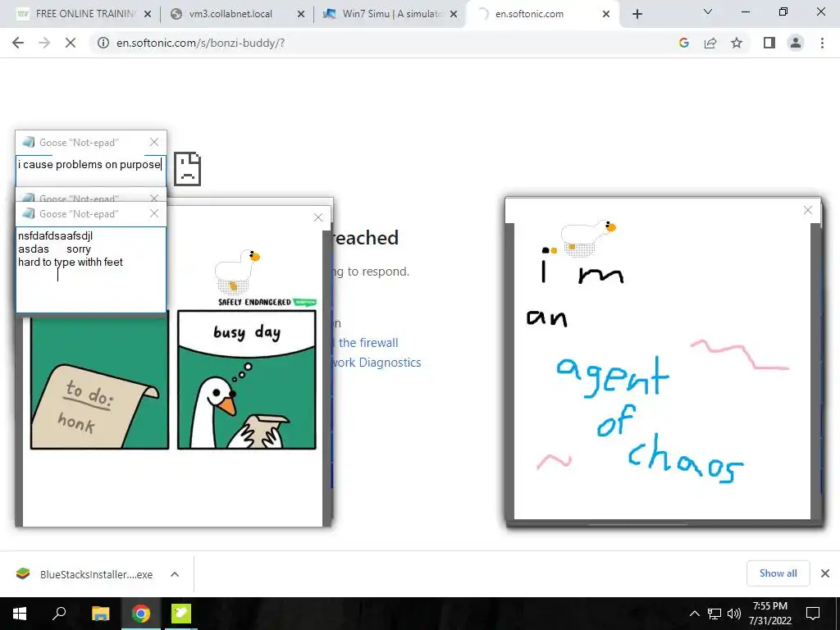The width and height of the screenshot is (840, 630).
Task: Open the Windows Start menu
Action: tap(20, 614)
